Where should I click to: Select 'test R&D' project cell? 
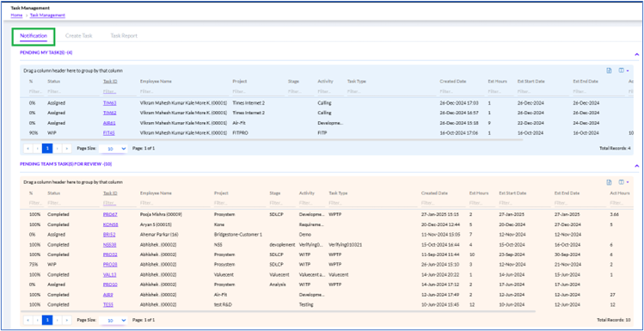tap(224, 304)
